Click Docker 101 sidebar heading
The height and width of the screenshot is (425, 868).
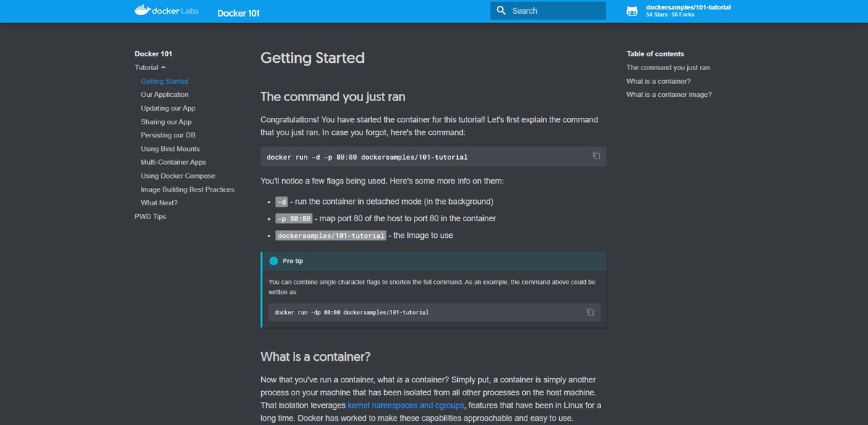(153, 53)
